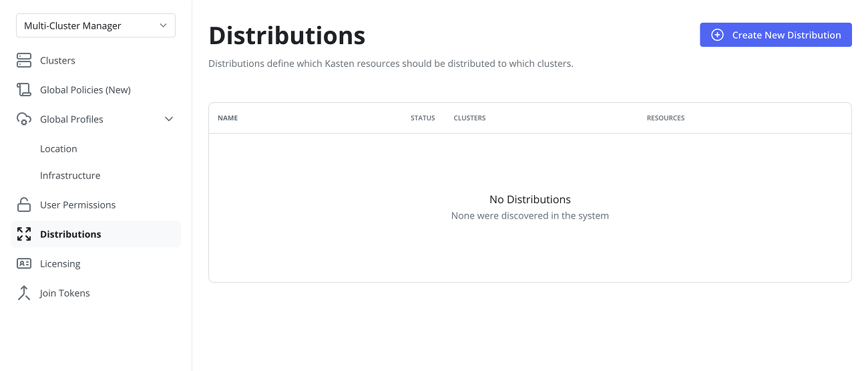Click the User Permissions padlock icon
The image size is (868, 371).
[24, 205]
